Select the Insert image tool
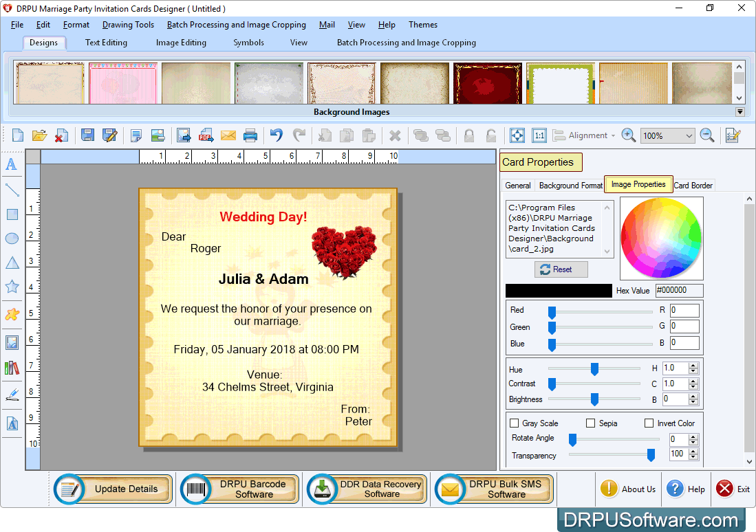This screenshot has width=756, height=532. [12, 342]
